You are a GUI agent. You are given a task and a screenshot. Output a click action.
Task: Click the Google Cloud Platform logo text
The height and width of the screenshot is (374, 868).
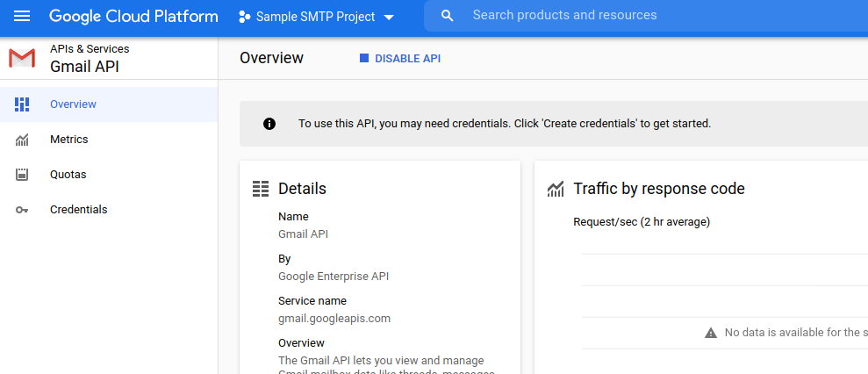coord(133,16)
